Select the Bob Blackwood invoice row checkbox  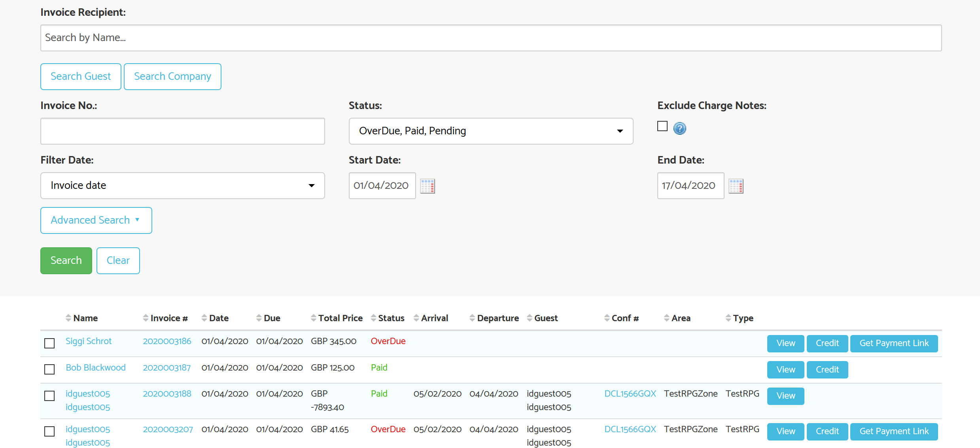[x=49, y=369]
